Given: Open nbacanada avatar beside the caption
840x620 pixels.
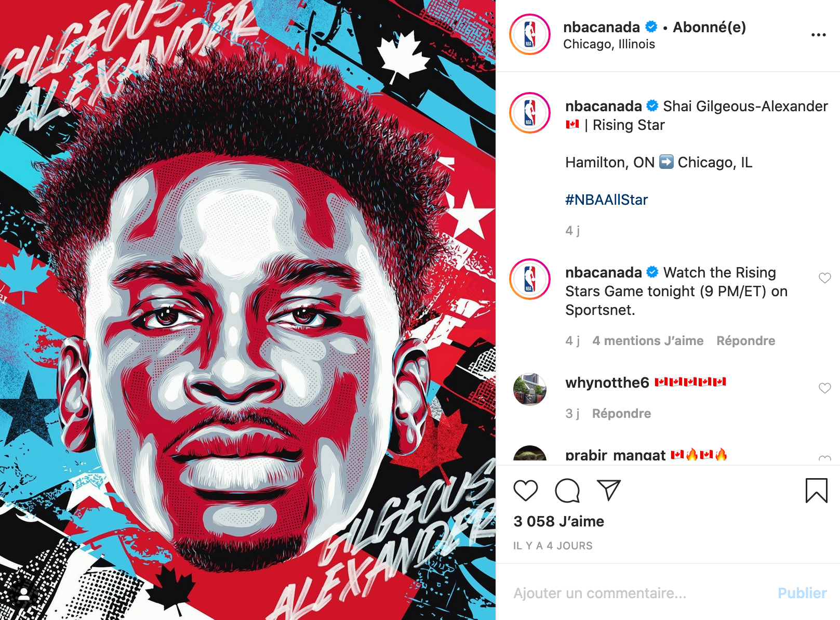Looking at the screenshot, I should [530, 113].
